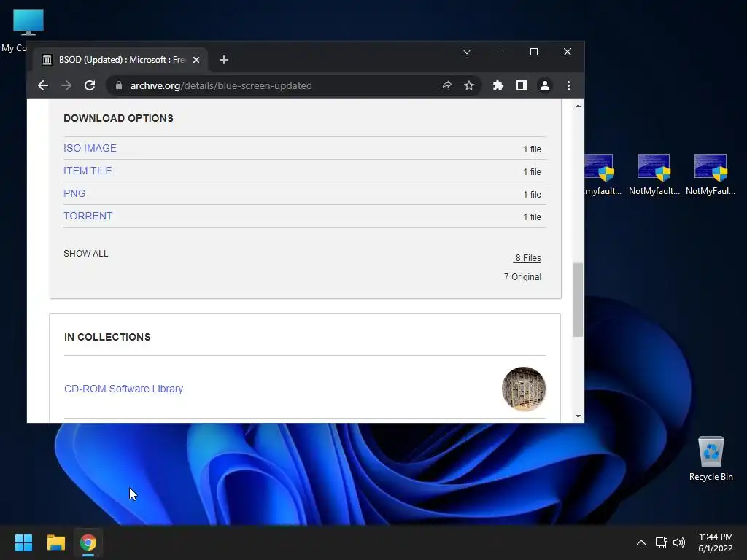Show hidden tray icons chevron

(640, 542)
